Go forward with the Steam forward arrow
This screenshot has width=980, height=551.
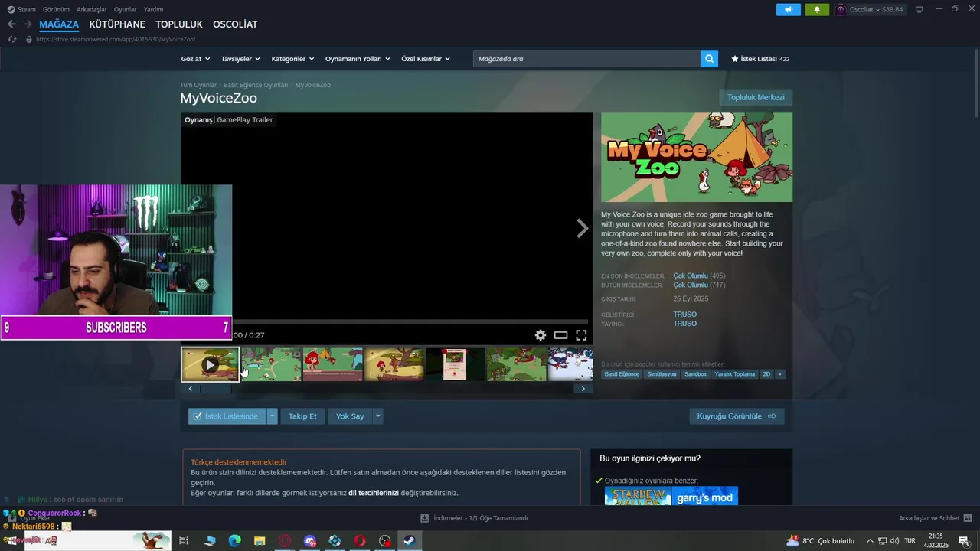[28, 24]
